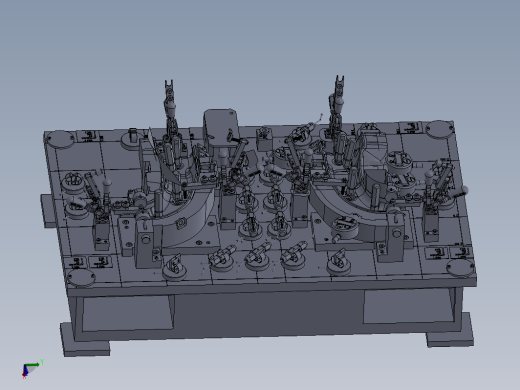
Task: Pick the circular pad at front-right plate corner
Action: click(x=460, y=268)
